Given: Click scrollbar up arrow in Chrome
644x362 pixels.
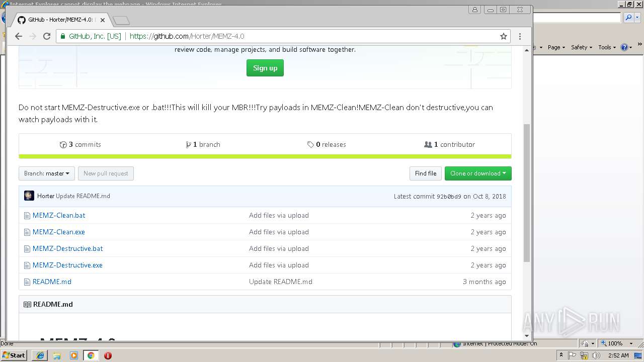Looking at the screenshot, I should pyautogui.click(x=527, y=50).
